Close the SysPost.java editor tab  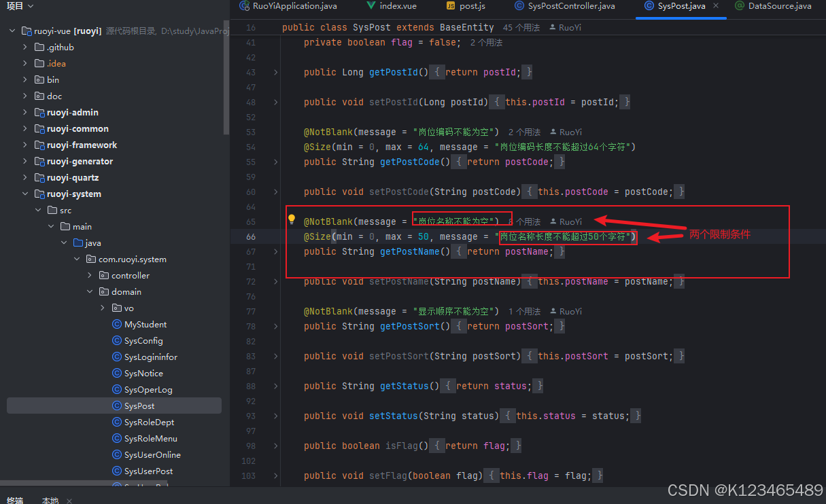pyautogui.click(x=716, y=6)
